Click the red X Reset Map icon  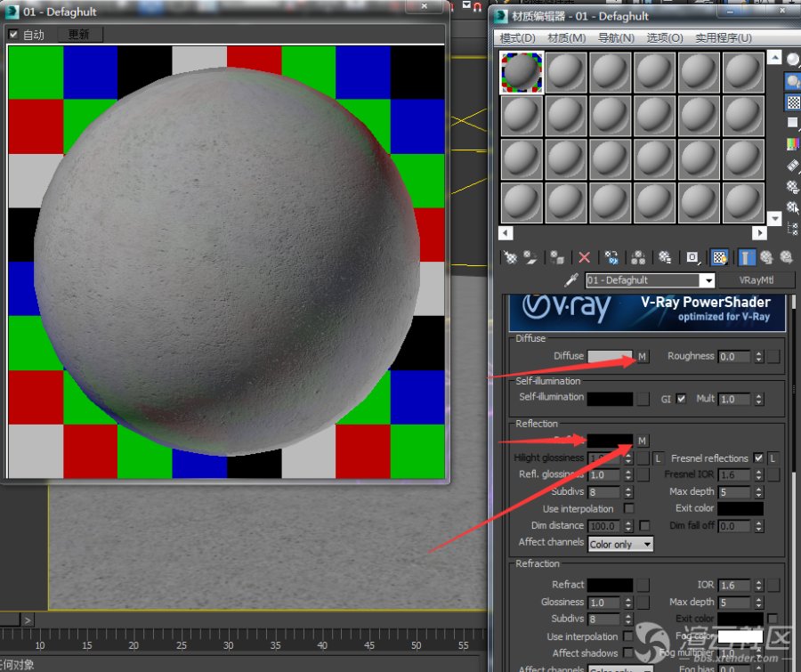point(584,257)
